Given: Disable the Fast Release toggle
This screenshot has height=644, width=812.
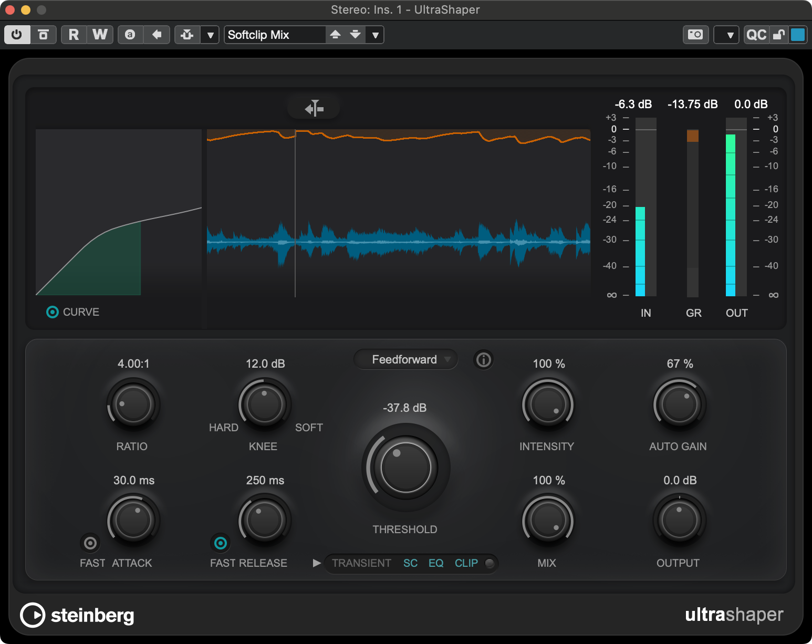Looking at the screenshot, I should [221, 543].
